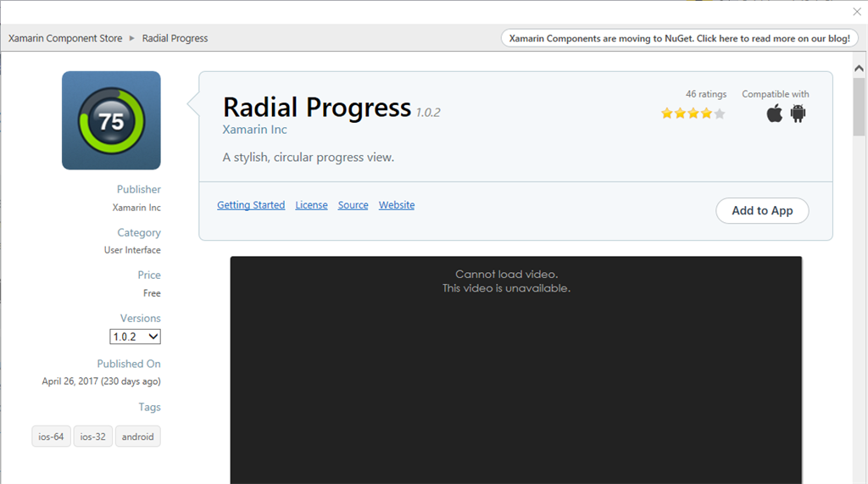Click the Xamarin Inc author link
This screenshot has width=868, height=484.
point(254,130)
